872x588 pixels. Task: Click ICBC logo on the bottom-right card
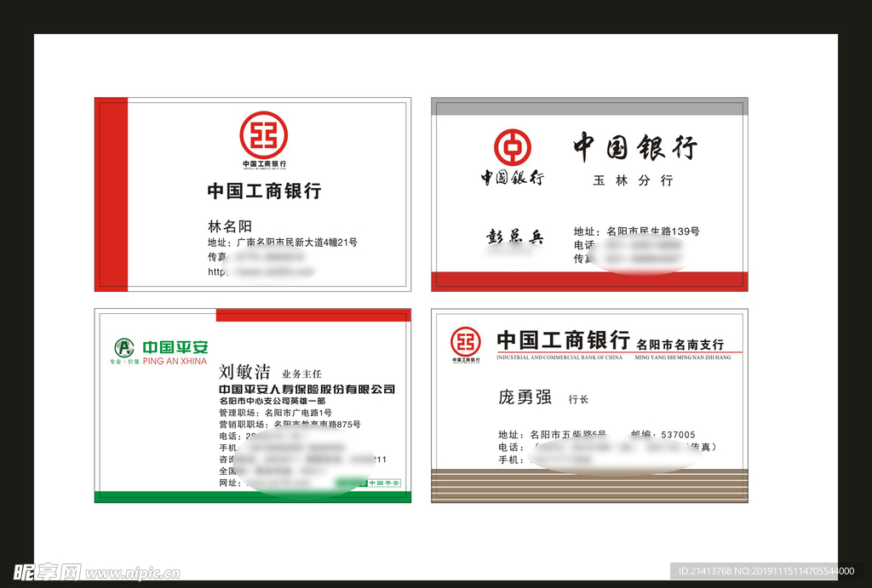point(465,342)
